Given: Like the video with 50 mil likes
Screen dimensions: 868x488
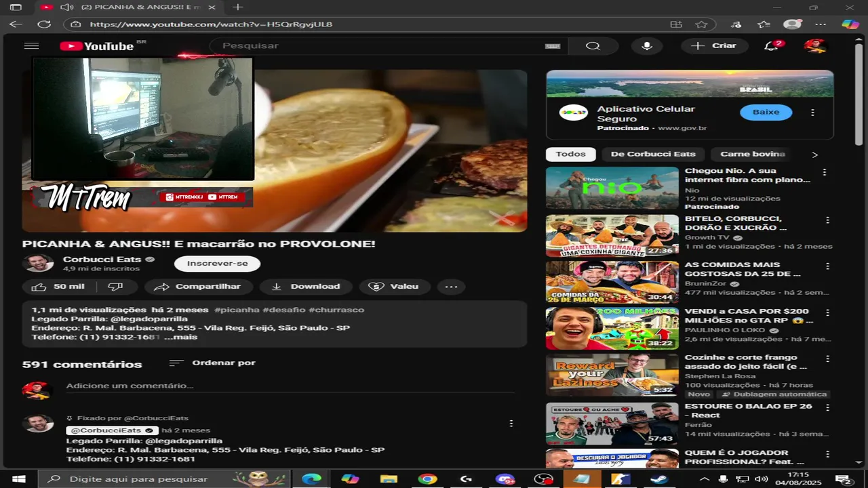Looking at the screenshot, I should pyautogui.click(x=58, y=287).
